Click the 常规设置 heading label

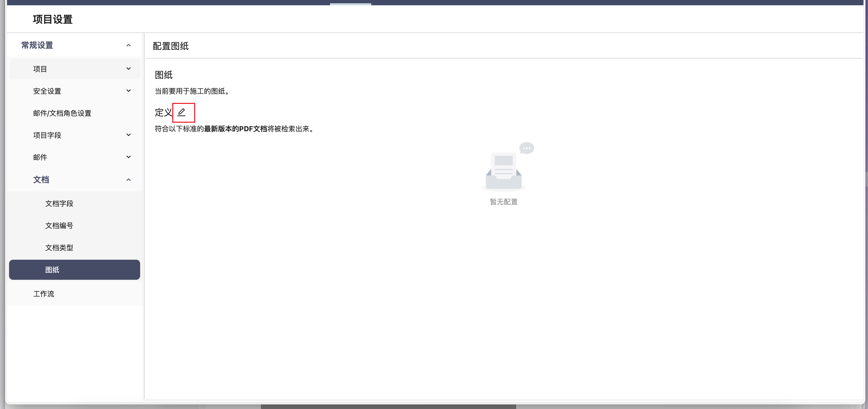(37, 45)
